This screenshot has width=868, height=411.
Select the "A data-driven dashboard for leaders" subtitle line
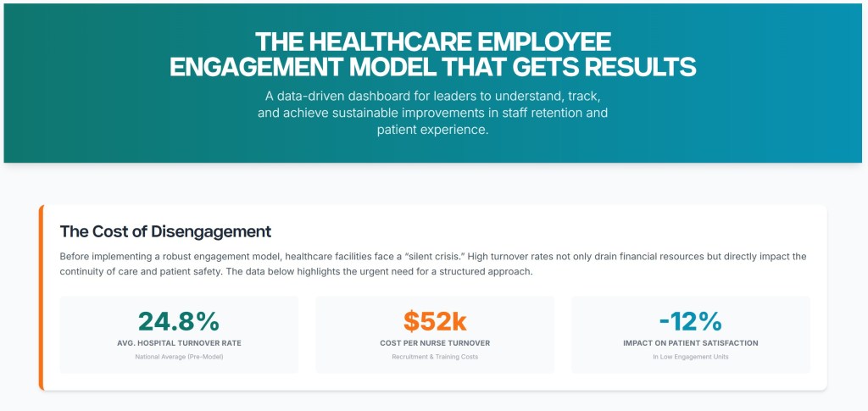point(433,95)
